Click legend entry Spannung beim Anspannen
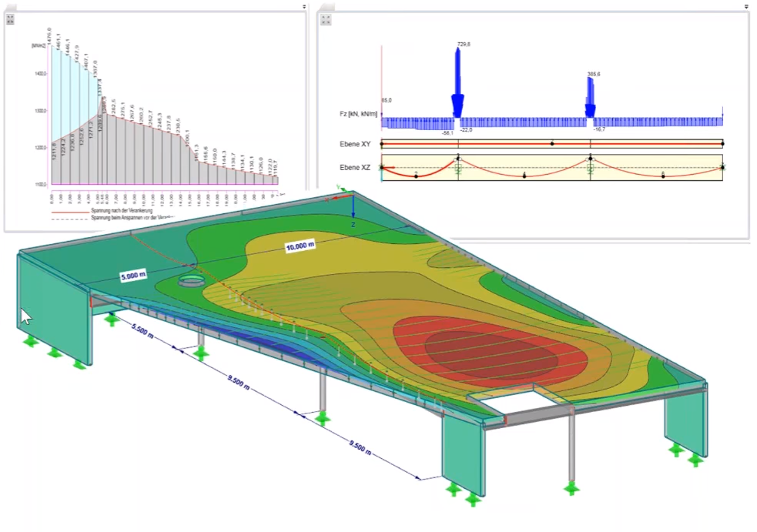The height and width of the screenshot is (532, 757). coord(132,218)
